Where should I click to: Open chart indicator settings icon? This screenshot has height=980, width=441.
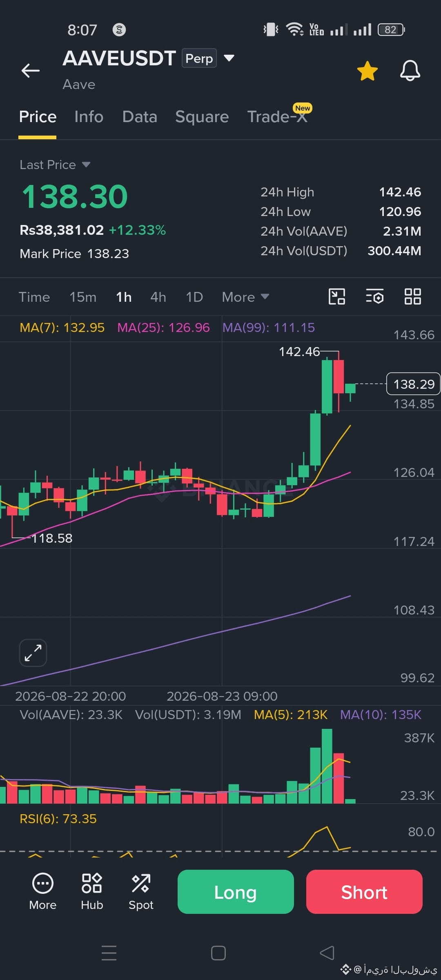[374, 296]
